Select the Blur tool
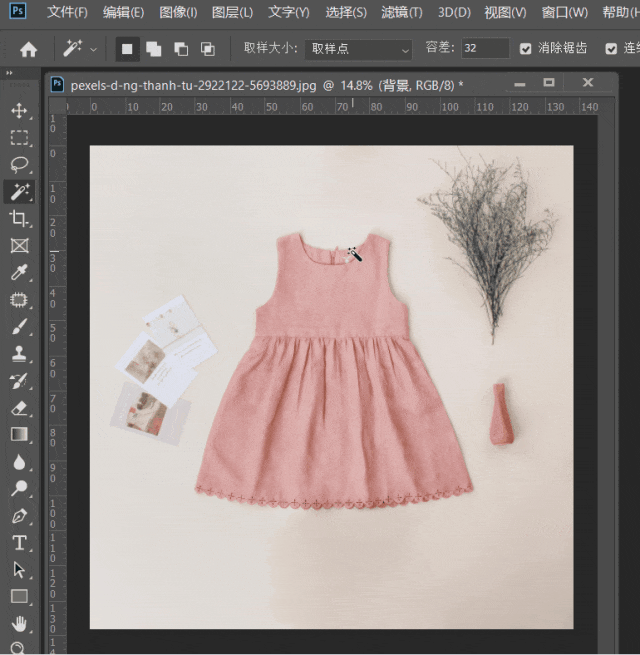 19,462
